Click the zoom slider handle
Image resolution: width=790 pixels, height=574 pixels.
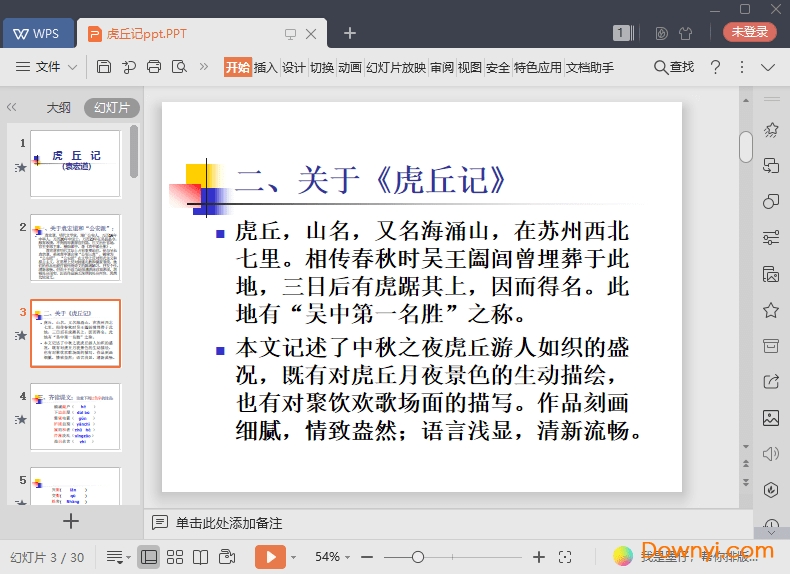pyautogui.click(x=418, y=556)
